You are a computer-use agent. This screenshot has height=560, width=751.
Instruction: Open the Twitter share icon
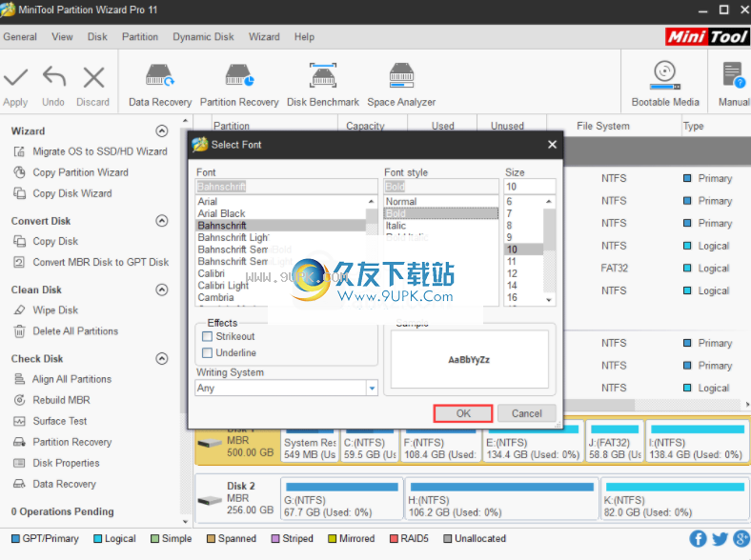click(720, 539)
